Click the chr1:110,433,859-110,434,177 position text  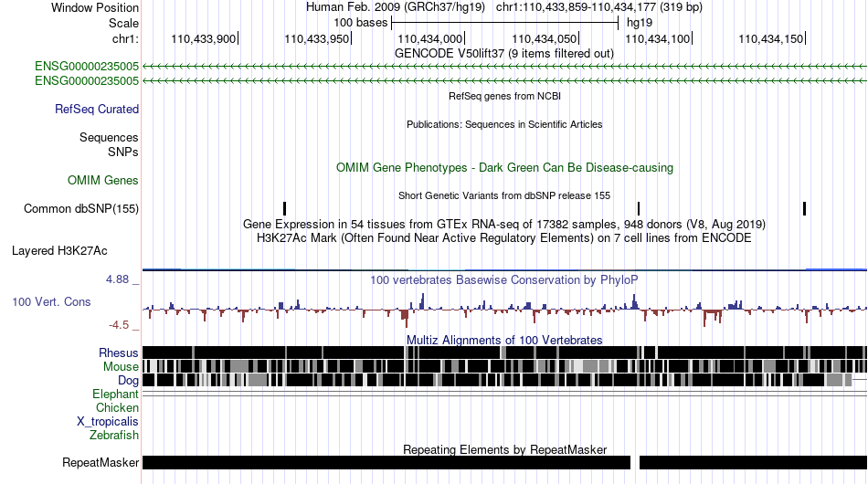(599, 7)
